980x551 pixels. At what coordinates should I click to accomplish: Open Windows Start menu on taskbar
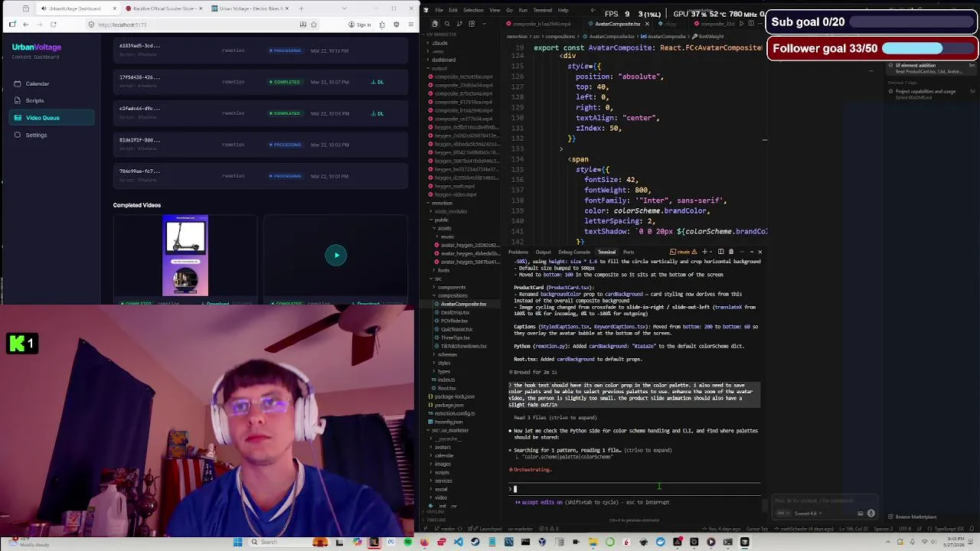(237, 542)
